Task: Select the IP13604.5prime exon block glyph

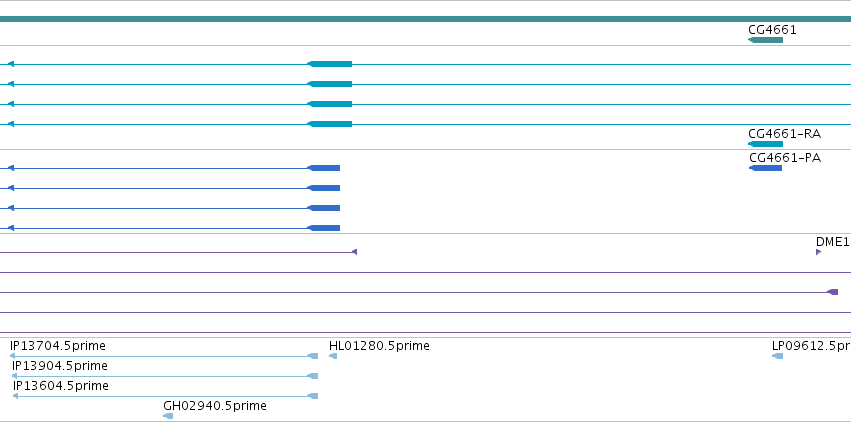Action: [313, 397]
